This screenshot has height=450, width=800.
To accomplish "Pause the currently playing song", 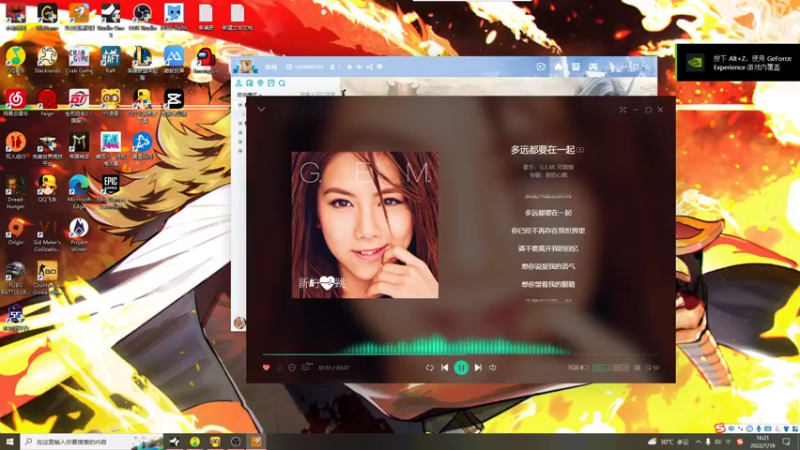I will (461, 367).
